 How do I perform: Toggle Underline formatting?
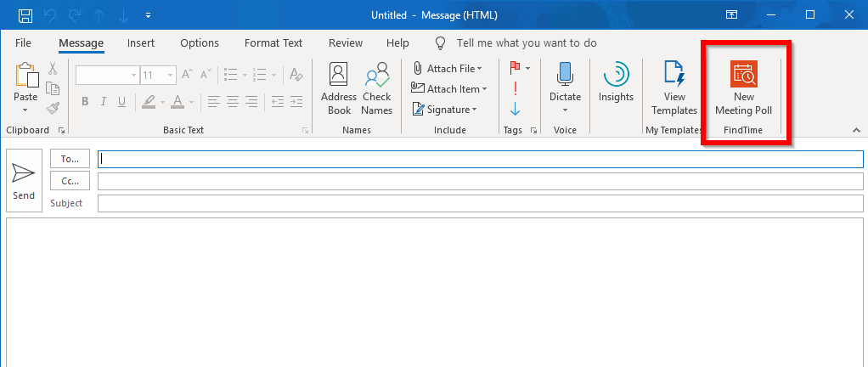[x=121, y=101]
